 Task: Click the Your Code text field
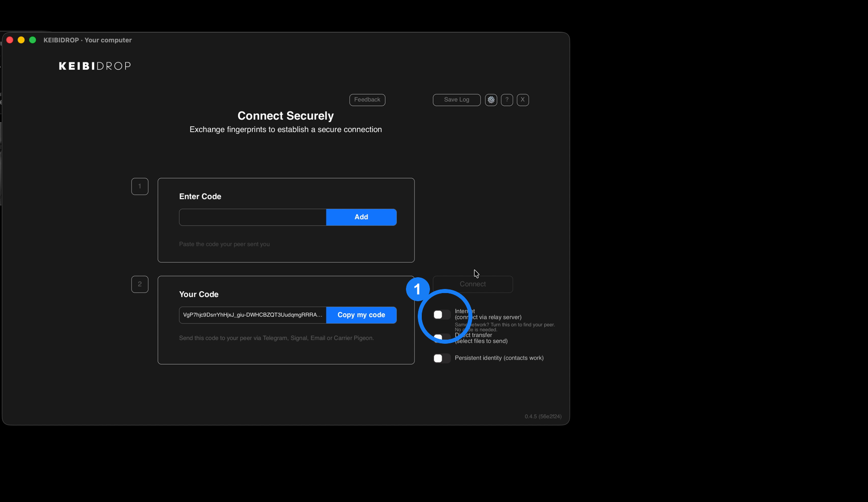(x=253, y=315)
